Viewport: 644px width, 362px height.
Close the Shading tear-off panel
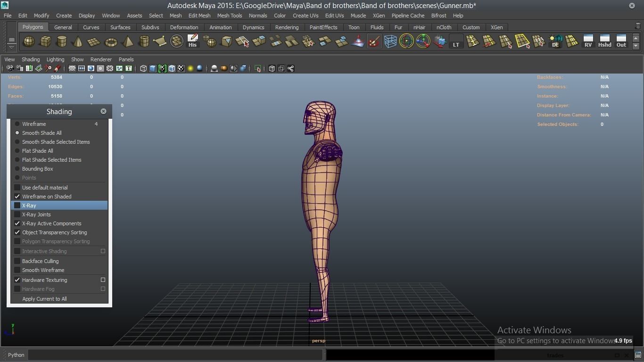point(103,111)
